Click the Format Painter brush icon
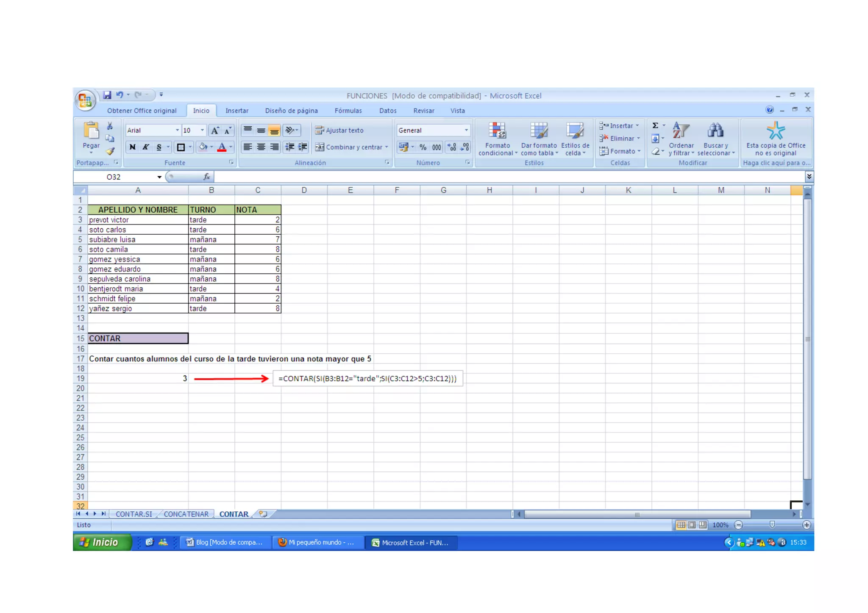 [x=110, y=151]
